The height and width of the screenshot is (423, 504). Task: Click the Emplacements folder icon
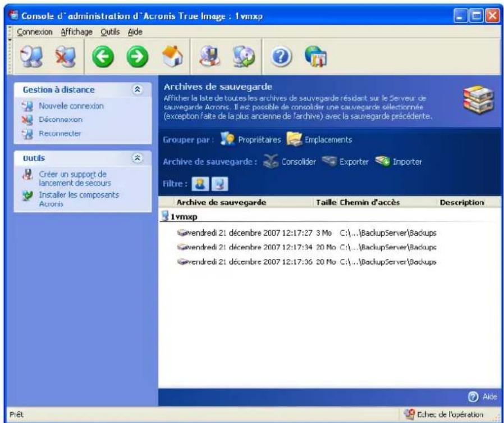coord(294,139)
